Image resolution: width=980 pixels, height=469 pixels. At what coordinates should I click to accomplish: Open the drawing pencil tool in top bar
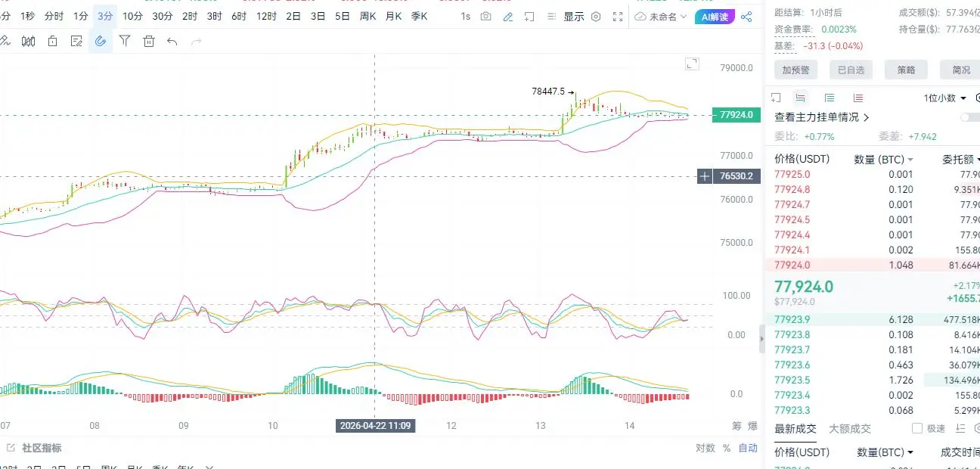[x=508, y=16]
